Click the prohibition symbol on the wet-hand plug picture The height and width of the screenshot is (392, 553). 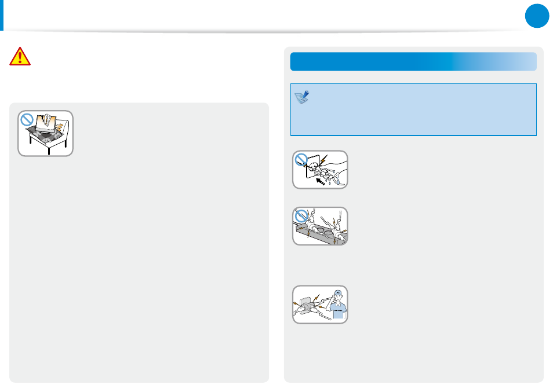click(x=301, y=160)
